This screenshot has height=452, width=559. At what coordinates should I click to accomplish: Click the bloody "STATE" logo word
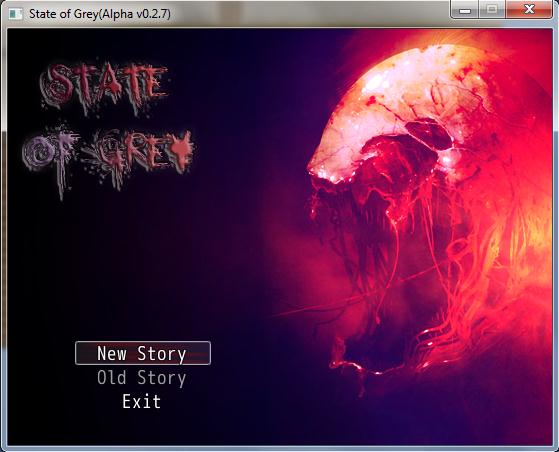point(104,86)
